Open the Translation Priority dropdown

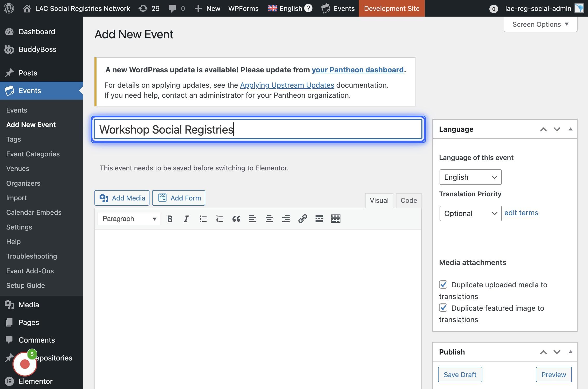click(x=470, y=213)
